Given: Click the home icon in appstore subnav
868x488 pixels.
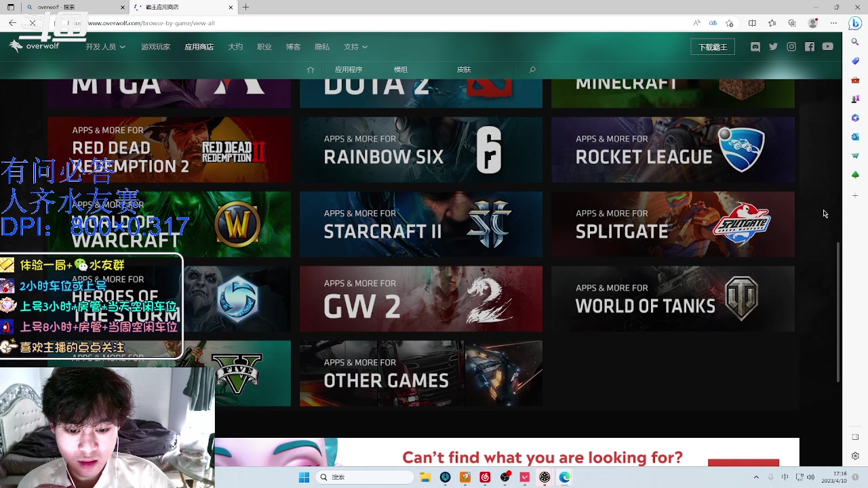Looking at the screenshot, I should click(311, 70).
